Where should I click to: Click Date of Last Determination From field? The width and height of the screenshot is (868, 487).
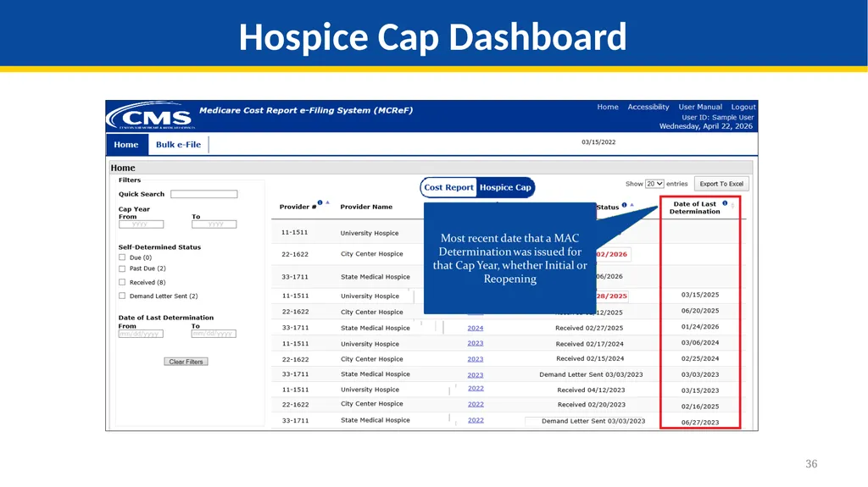(141, 334)
